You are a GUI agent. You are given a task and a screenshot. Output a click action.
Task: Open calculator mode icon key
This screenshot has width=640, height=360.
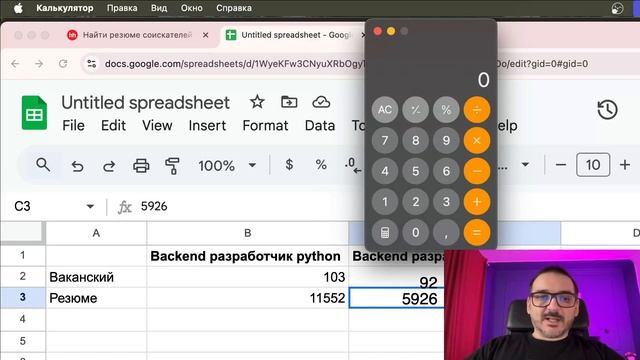(x=385, y=233)
